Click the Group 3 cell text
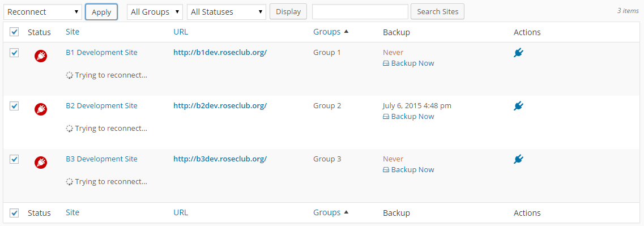644x226 pixels. click(x=327, y=159)
